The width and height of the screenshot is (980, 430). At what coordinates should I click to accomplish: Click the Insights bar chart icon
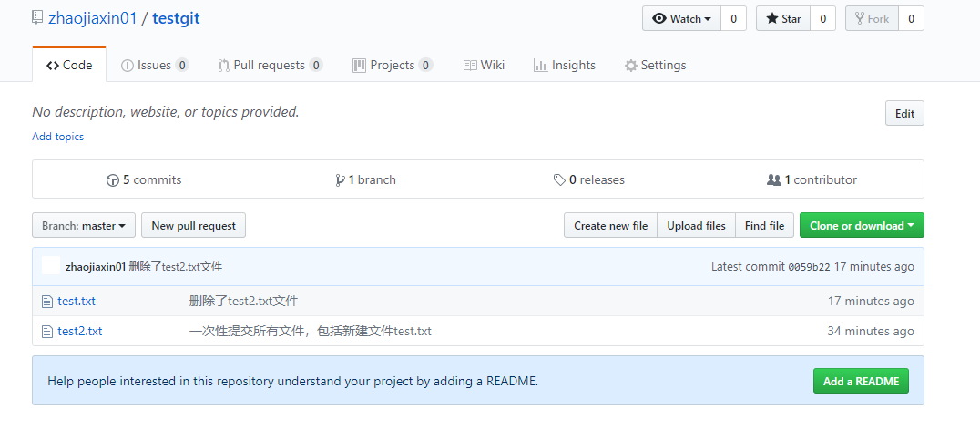click(x=541, y=65)
